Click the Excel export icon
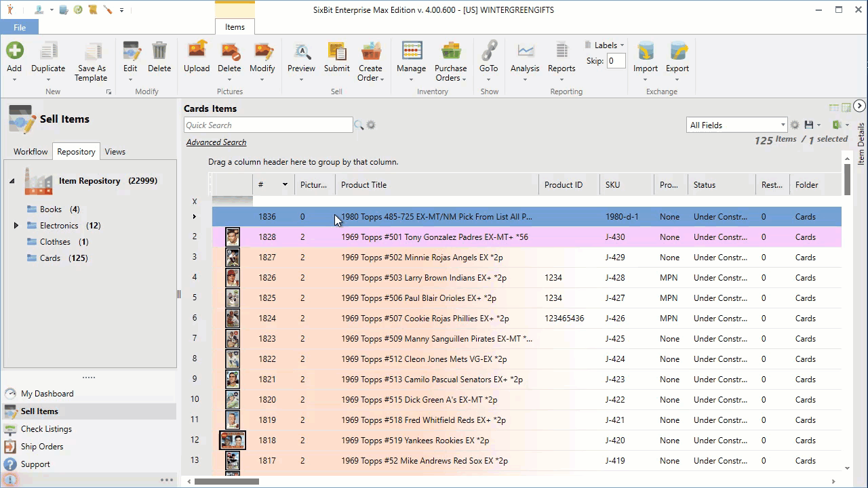 tap(837, 125)
